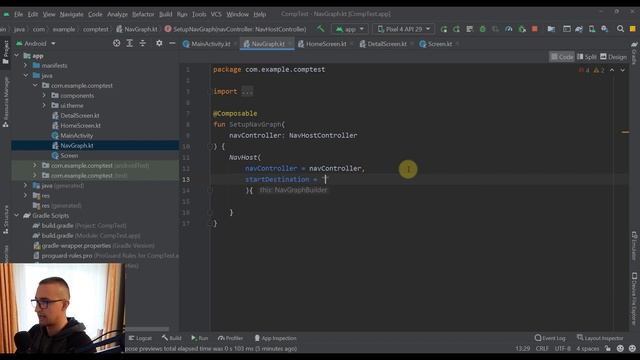Open the Build tool window
The image size is (640, 360).
coord(171,338)
